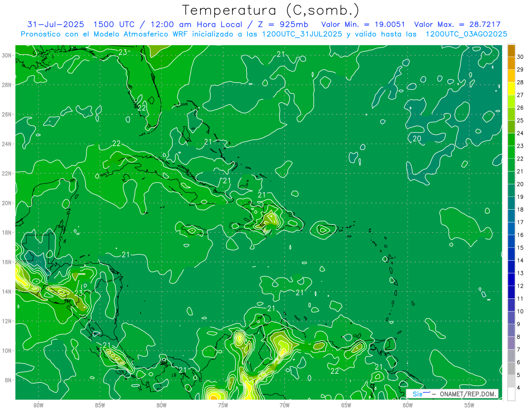This screenshot has height=411, width=532.
Task: Click the '12N' latitude axis label
Action: click(x=7, y=321)
